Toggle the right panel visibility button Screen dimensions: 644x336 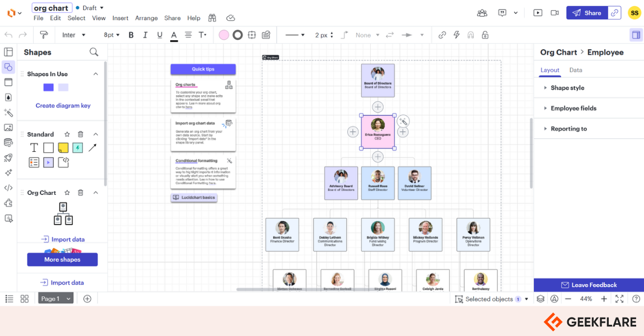pos(636,35)
